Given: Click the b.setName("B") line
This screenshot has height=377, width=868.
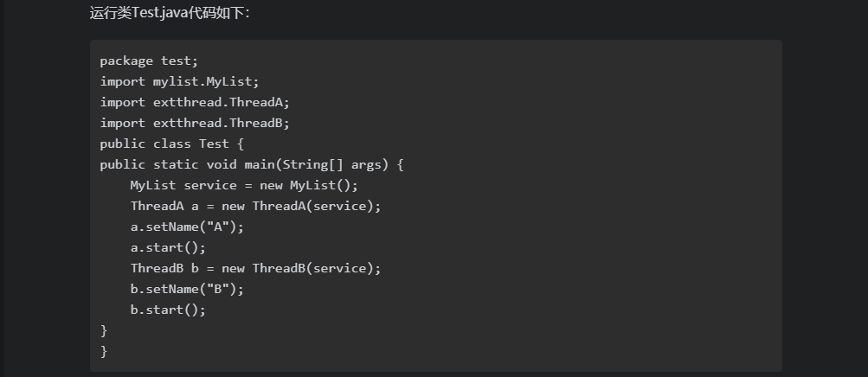Looking at the screenshot, I should pos(187,289).
